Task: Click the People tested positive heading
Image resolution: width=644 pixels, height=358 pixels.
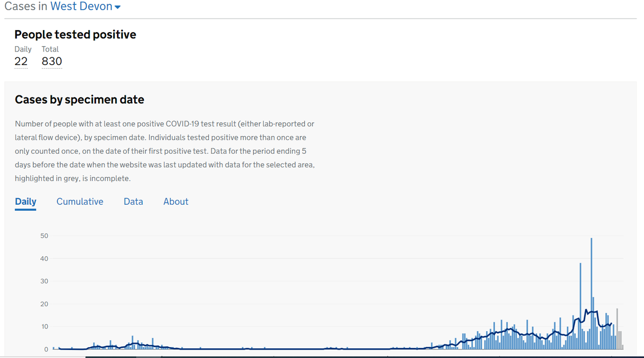Action: 75,35
